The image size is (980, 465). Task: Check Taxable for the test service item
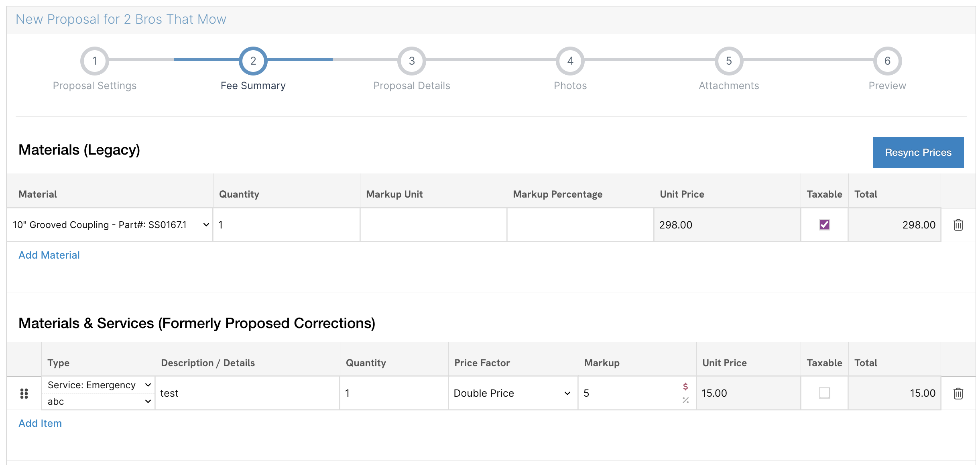[824, 393]
